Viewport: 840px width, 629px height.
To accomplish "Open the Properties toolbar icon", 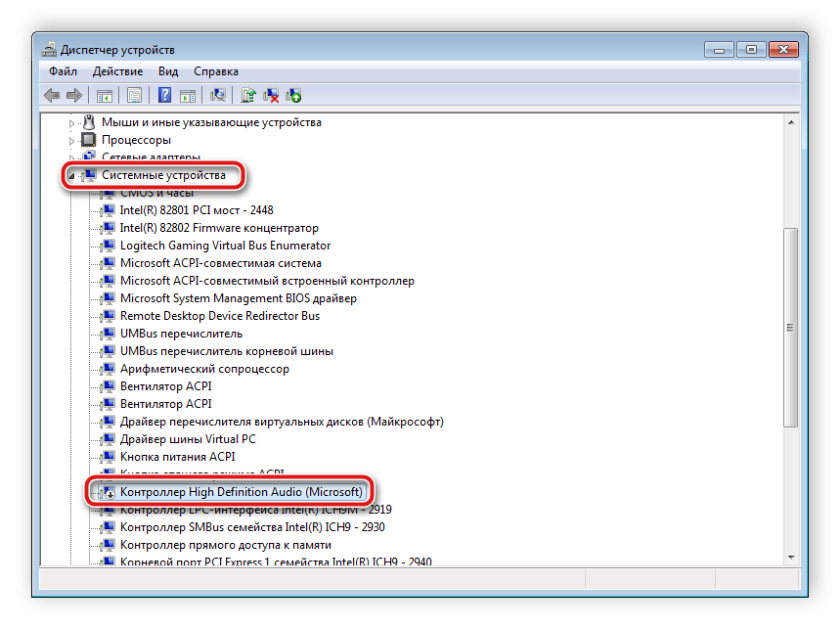I will tap(134, 95).
